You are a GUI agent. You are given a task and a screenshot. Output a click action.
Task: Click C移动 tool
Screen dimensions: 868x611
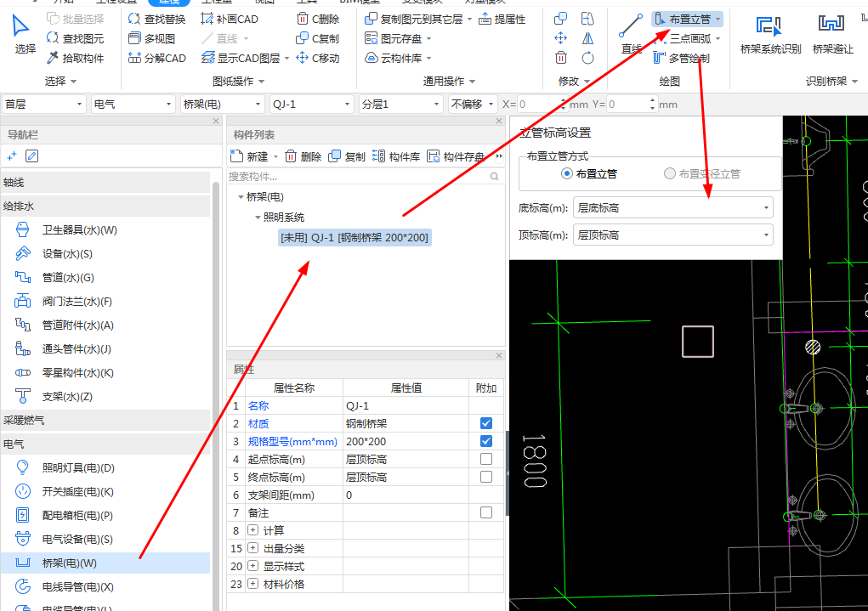click(318, 58)
